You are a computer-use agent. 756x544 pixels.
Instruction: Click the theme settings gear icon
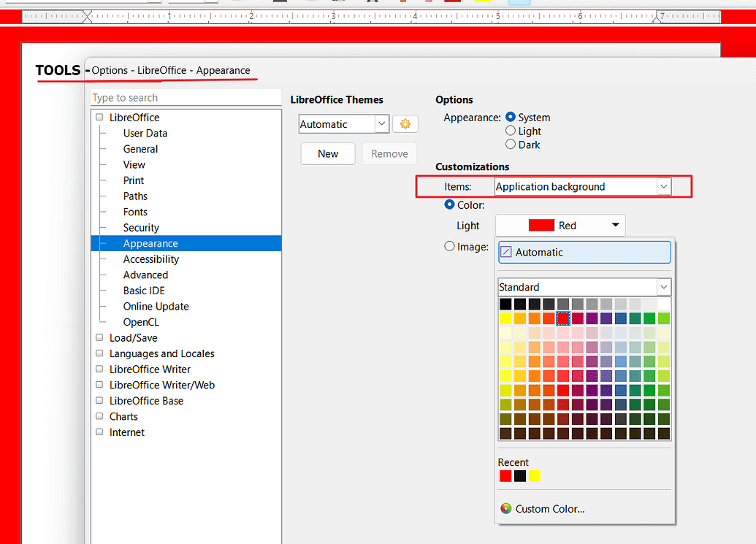[x=405, y=123]
